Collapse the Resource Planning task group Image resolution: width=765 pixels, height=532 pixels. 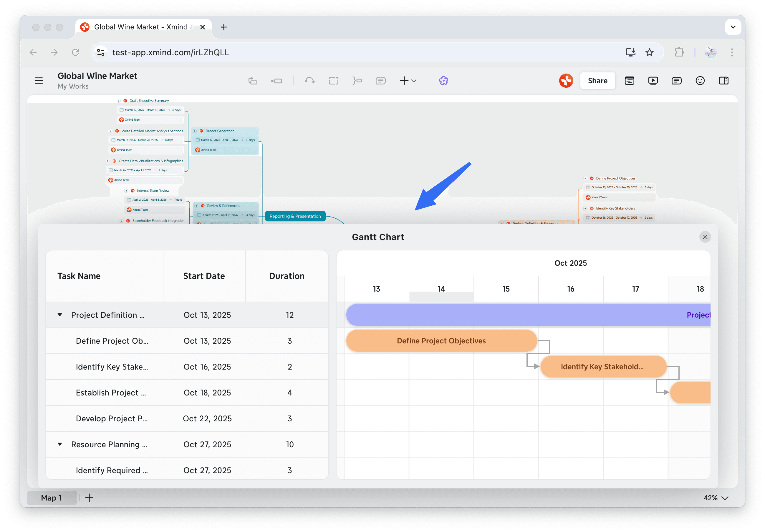click(60, 444)
